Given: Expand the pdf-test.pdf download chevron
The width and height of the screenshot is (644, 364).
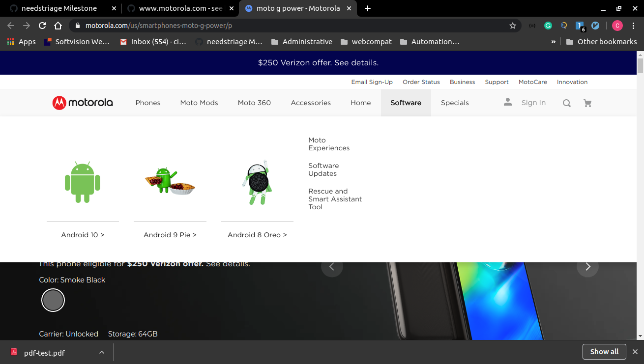Looking at the screenshot, I should point(101,352).
